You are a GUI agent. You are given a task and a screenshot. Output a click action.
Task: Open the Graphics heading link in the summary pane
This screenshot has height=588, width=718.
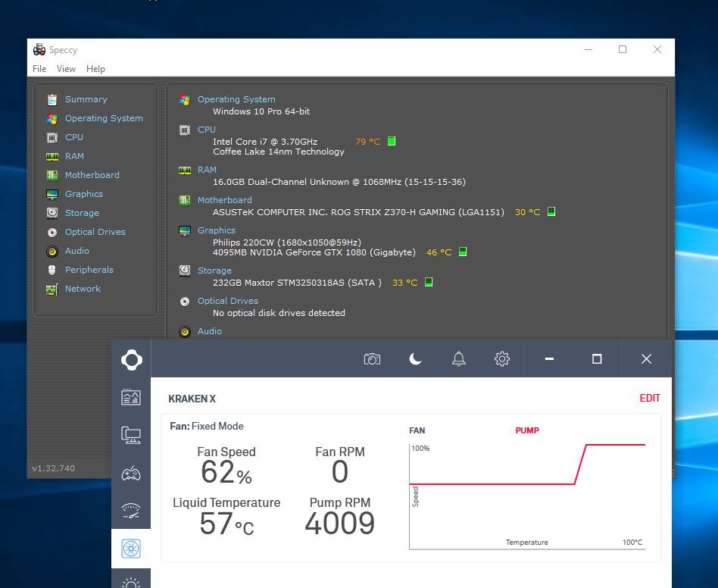(217, 230)
